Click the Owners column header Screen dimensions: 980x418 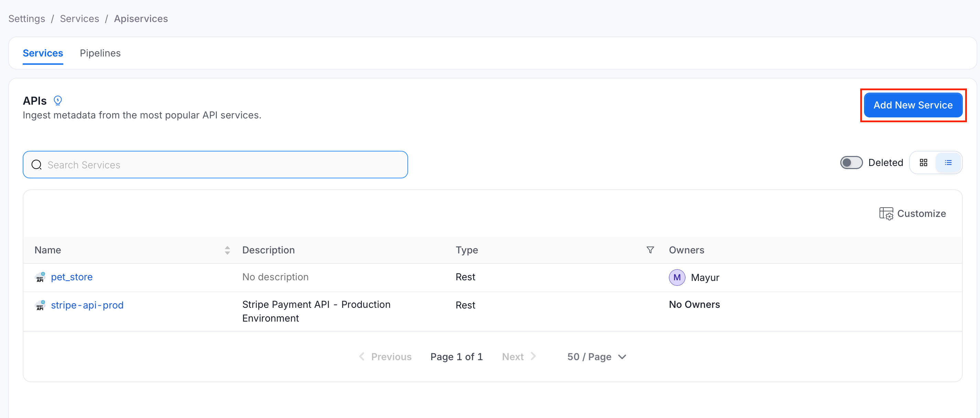(686, 250)
